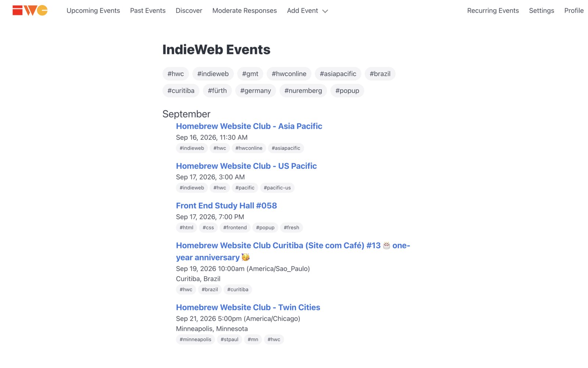The width and height of the screenshot is (588, 368).
Task: Go to Discover
Action: point(189,11)
